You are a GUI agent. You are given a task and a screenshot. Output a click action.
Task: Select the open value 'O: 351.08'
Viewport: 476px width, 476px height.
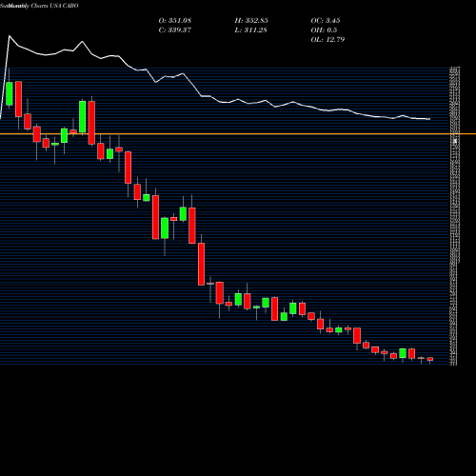pos(175,21)
